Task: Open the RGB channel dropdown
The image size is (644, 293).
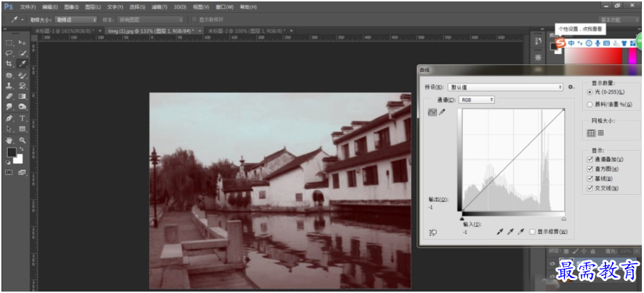Action: point(477,100)
